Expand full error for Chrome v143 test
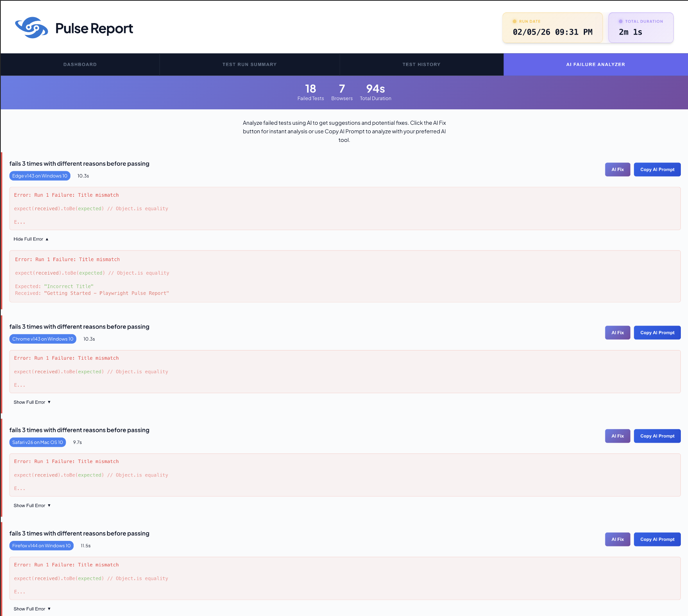The width and height of the screenshot is (688, 616). point(32,402)
